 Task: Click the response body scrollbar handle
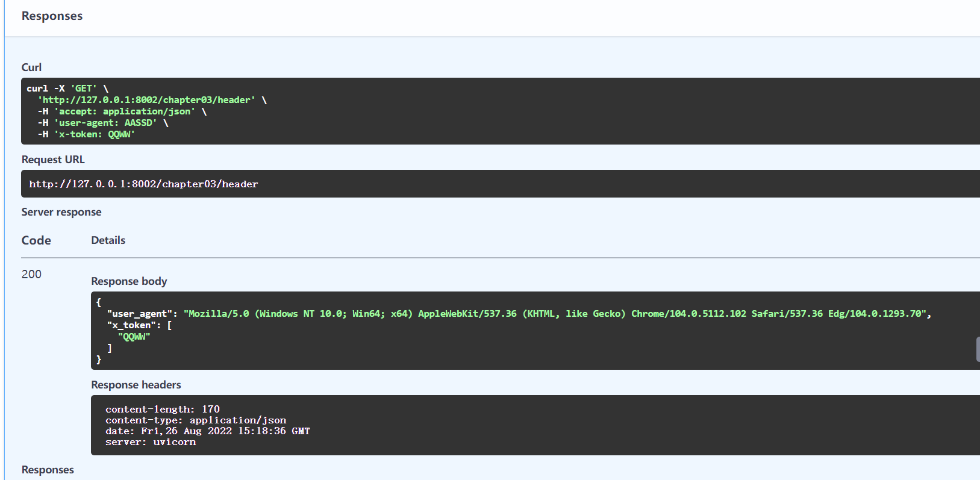978,349
